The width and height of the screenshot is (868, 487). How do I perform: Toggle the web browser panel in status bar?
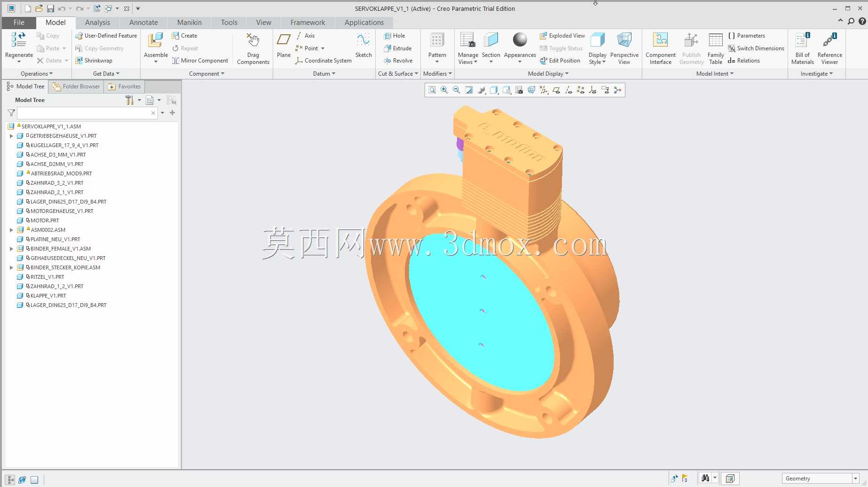[x=22, y=480]
